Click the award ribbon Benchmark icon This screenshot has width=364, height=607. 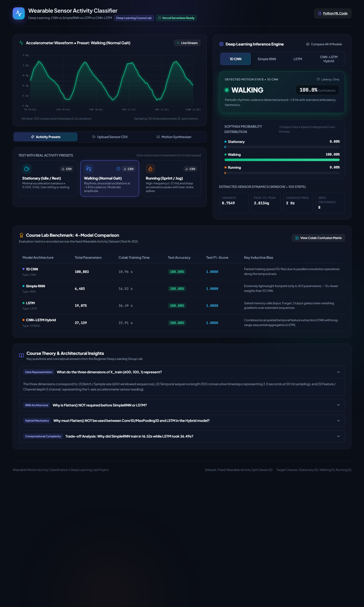point(21,235)
